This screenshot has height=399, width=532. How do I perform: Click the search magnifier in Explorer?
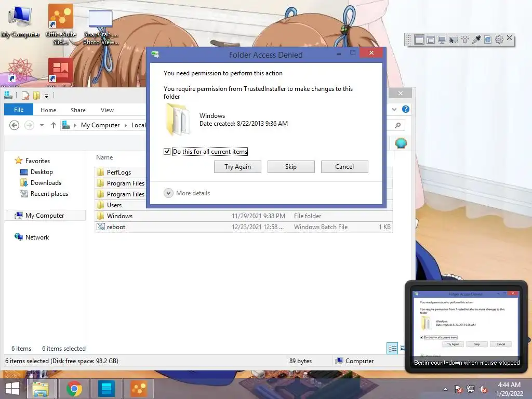tap(397, 125)
